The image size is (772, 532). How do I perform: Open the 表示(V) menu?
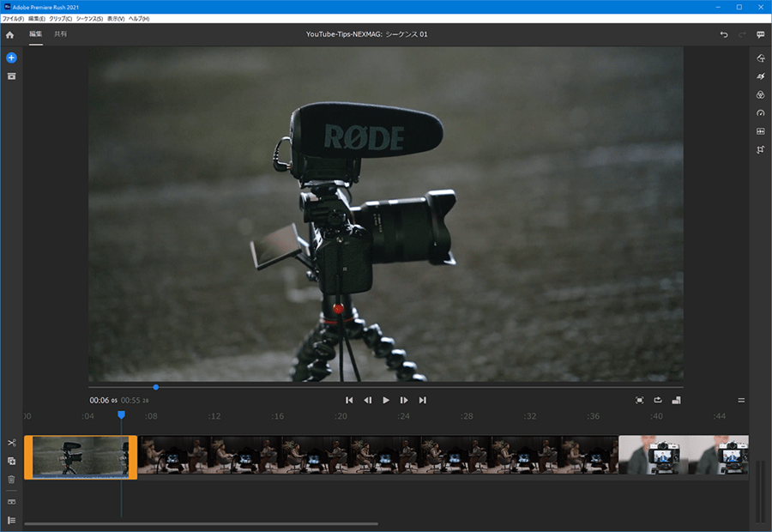pos(116,19)
